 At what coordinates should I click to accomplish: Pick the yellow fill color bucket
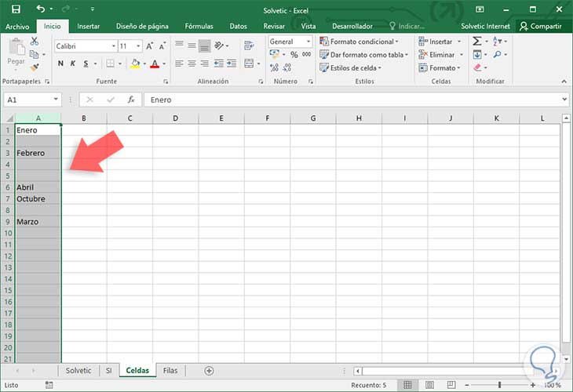(x=135, y=64)
